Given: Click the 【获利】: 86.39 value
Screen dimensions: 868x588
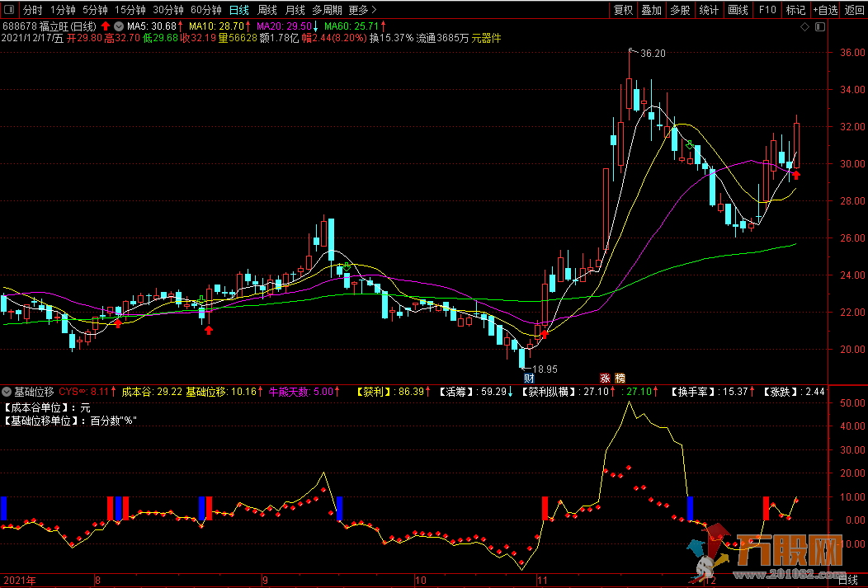Looking at the screenshot, I should click(390, 393).
